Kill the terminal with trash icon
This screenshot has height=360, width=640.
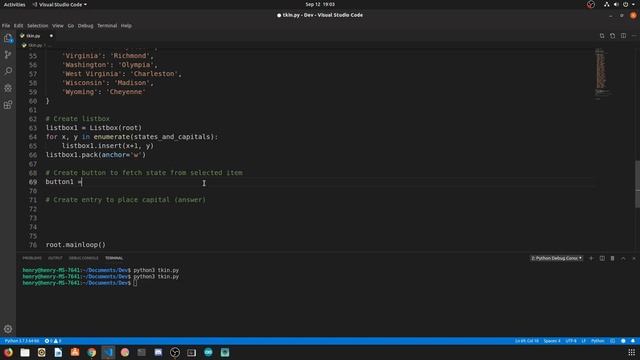pyautogui.click(x=613, y=258)
